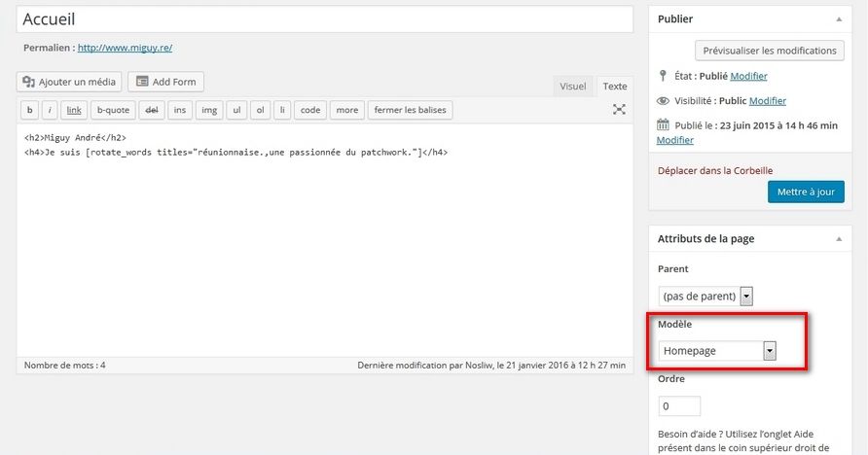Open the Ajouter un média uploader
This screenshot has height=455, width=868.
click(x=69, y=82)
